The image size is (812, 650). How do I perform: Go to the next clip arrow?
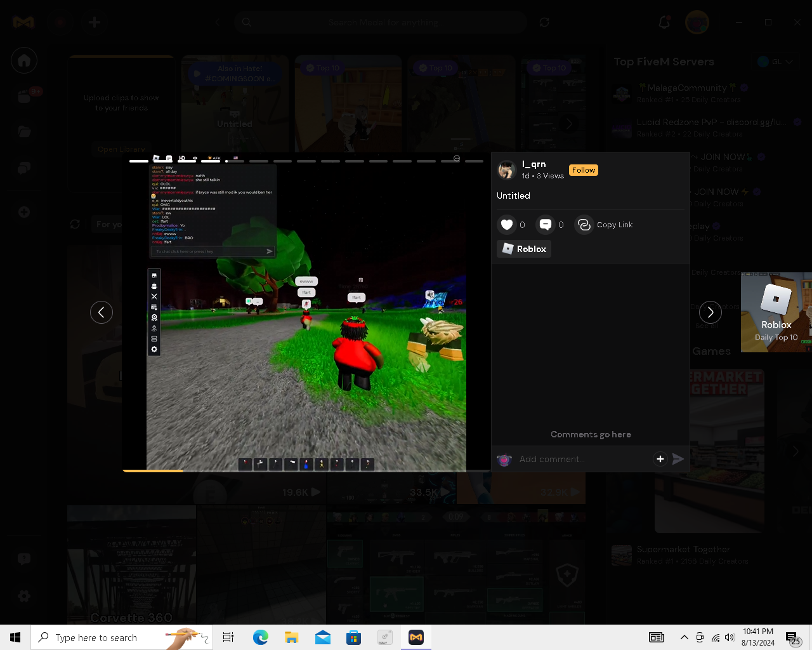(710, 312)
